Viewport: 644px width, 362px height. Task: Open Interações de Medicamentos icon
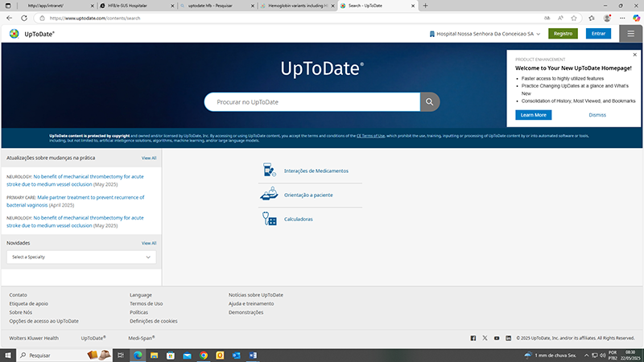269,171
